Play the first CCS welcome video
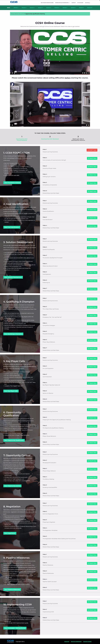Screen dimensions: 100x644 point(12,73)
